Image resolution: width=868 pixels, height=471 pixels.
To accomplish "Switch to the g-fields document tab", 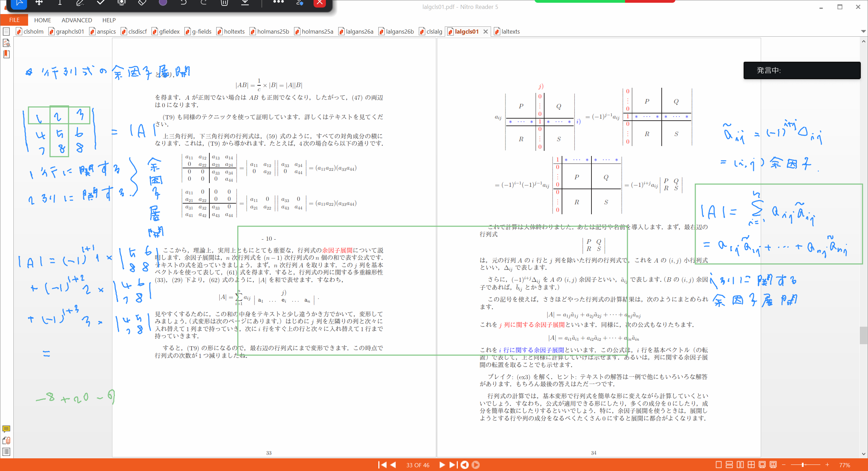I will point(198,32).
